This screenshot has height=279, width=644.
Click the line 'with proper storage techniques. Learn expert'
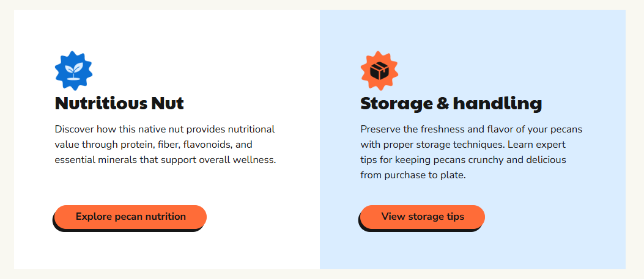tap(463, 145)
